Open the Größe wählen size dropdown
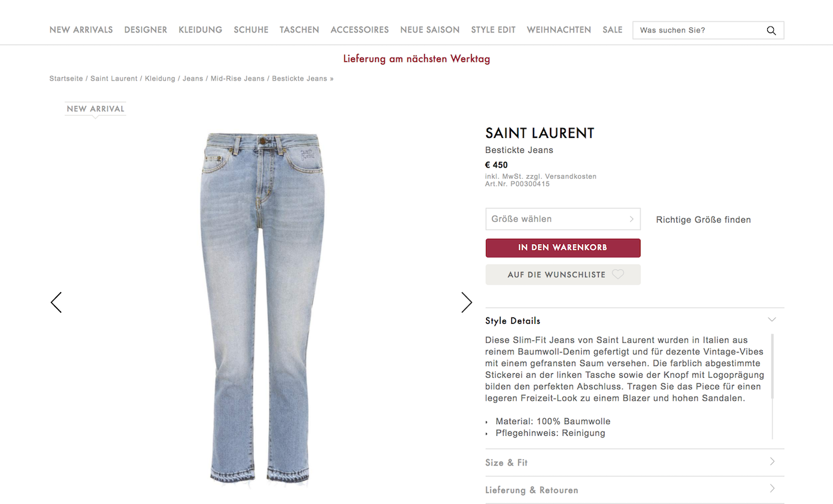The image size is (833, 504). tap(563, 219)
